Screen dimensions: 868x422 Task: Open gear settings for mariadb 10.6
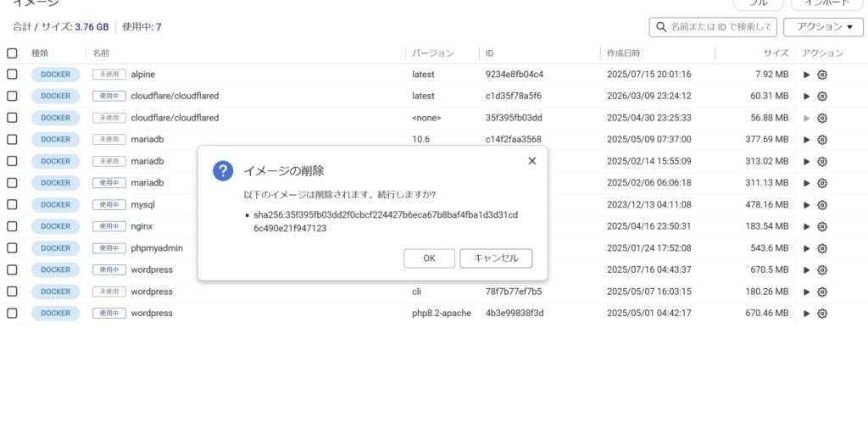pyautogui.click(x=822, y=140)
